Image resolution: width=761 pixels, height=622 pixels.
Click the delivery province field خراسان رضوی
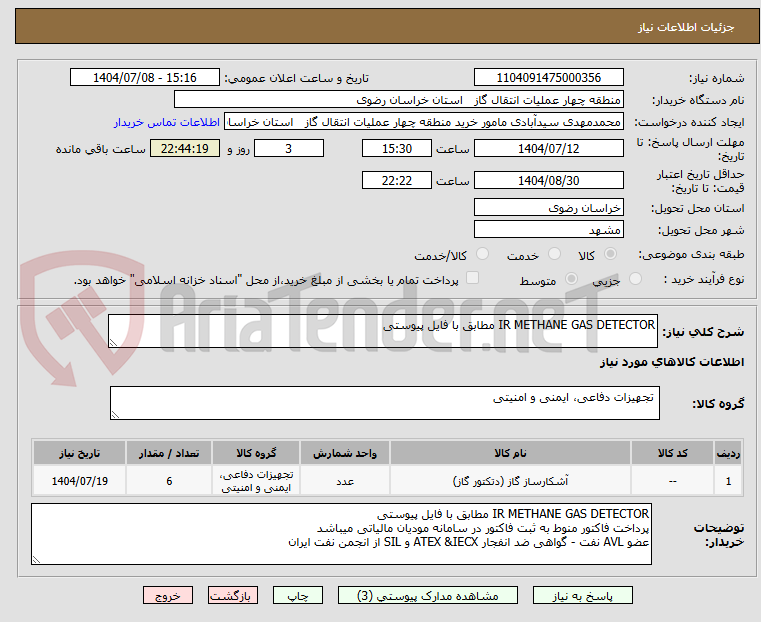point(548,208)
